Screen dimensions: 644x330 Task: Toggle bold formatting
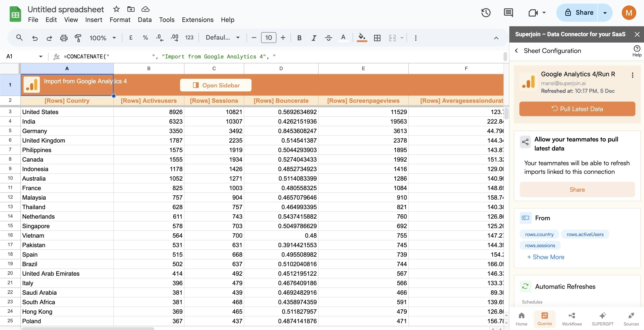click(299, 38)
